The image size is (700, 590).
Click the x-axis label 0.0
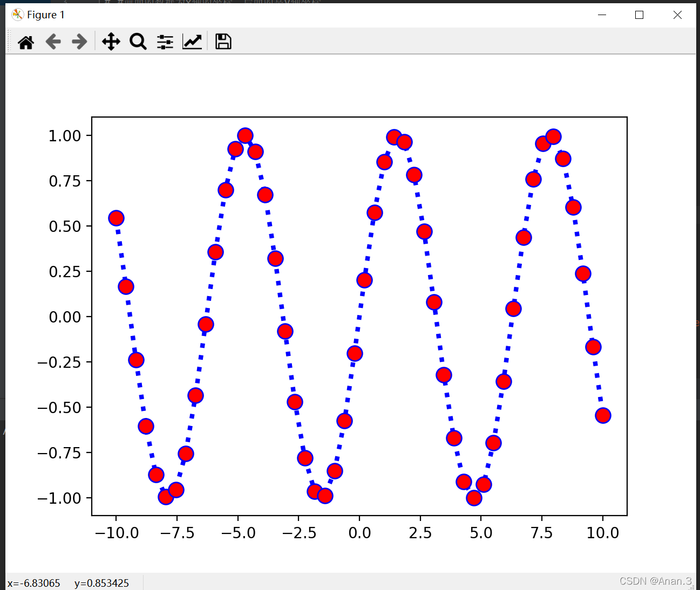pos(359,533)
